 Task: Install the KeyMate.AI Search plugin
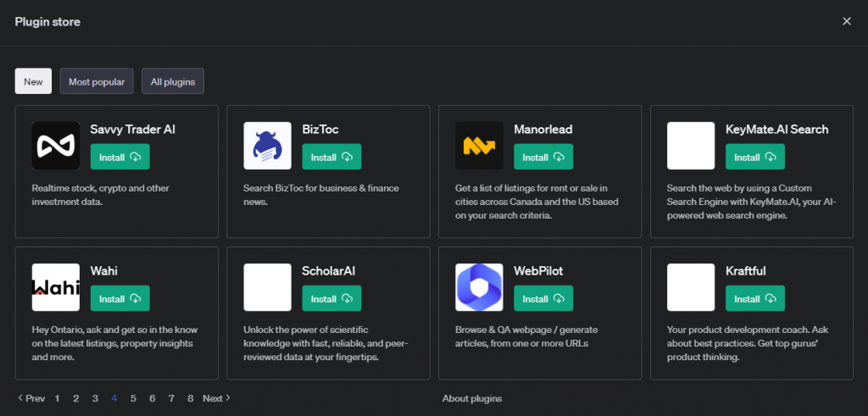(x=755, y=157)
